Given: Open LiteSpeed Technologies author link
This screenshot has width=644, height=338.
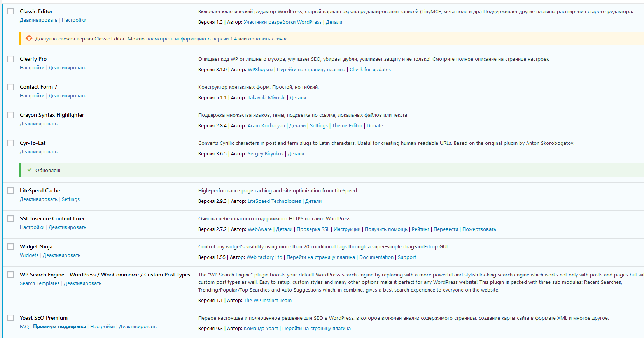Looking at the screenshot, I should click(274, 201).
